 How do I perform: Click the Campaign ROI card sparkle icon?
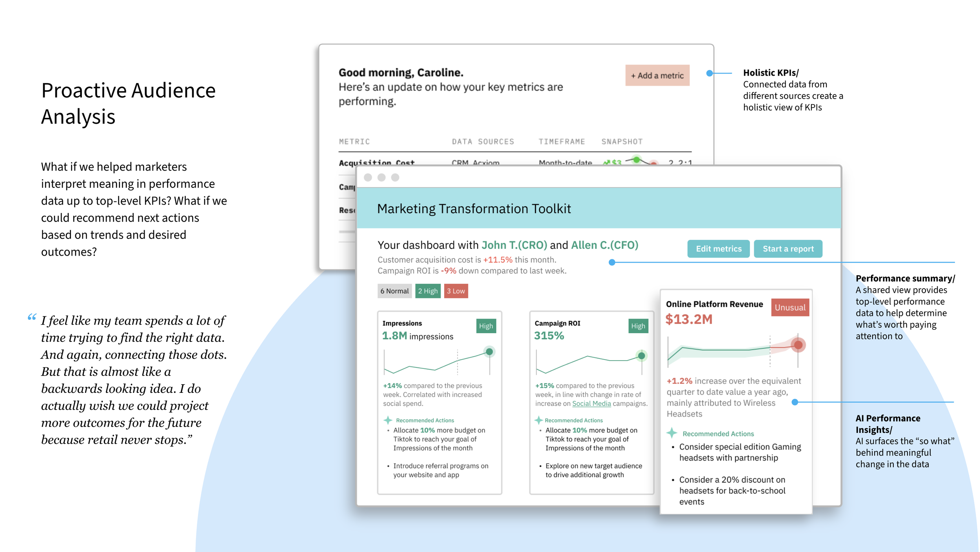click(539, 420)
